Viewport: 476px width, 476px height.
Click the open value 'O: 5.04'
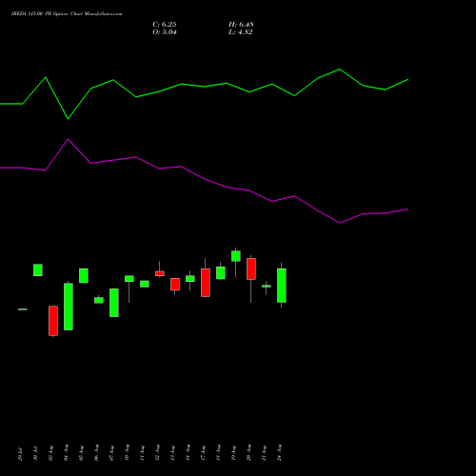point(165,32)
